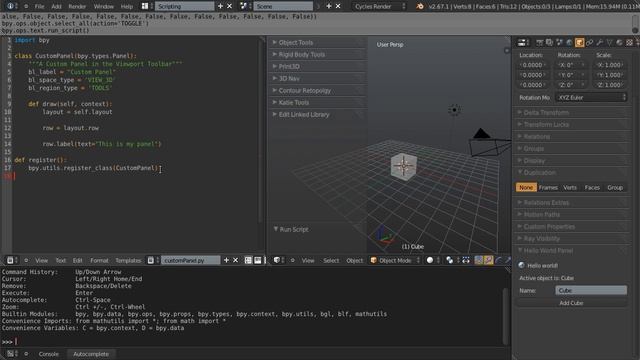Open the Cycles Render engine dropdown
This screenshot has width=640, height=360.
[x=380, y=6]
